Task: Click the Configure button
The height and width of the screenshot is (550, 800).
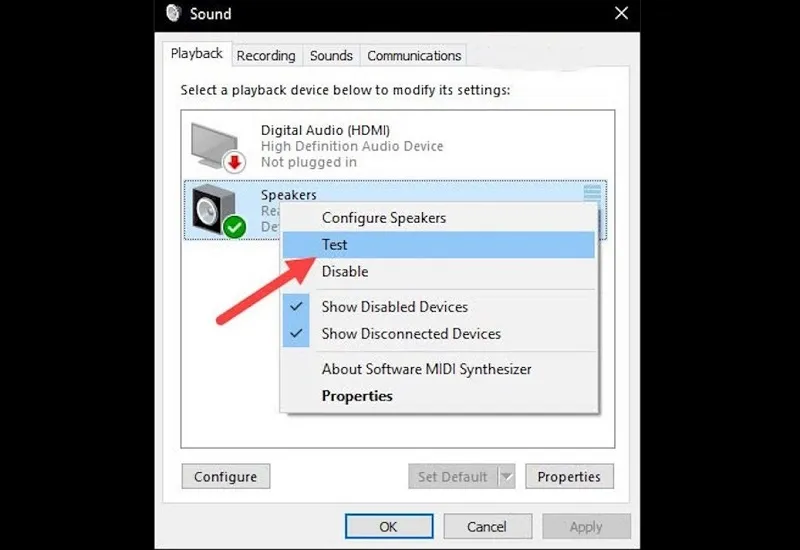Action: pyautogui.click(x=226, y=477)
